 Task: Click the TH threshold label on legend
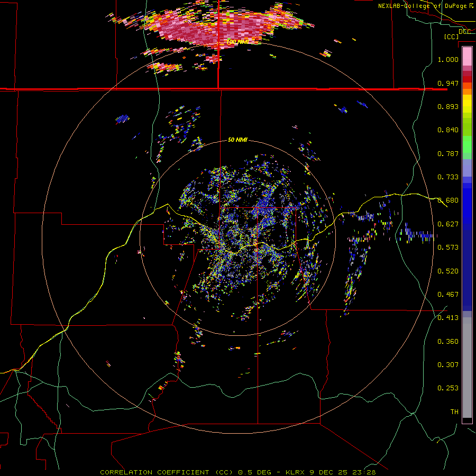pos(454,412)
